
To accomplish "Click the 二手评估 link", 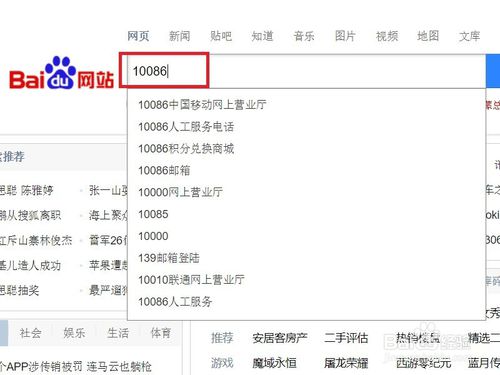I will [x=346, y=338].
